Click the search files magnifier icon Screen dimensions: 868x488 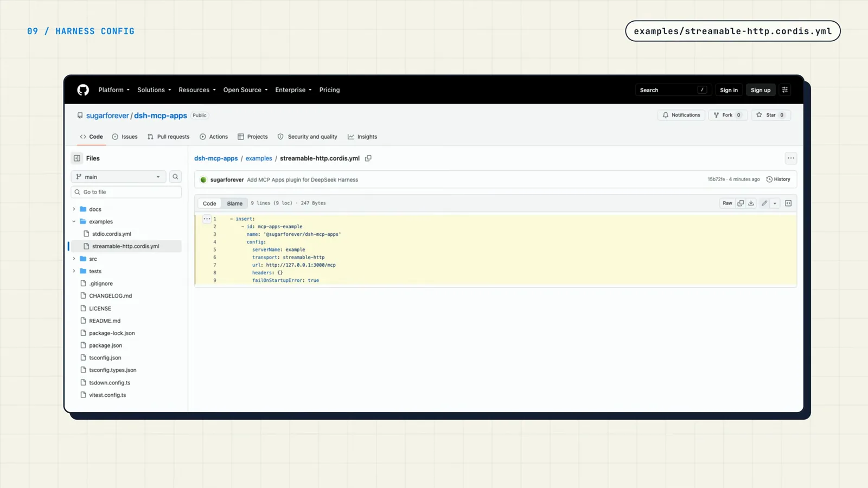pos(175,177)
